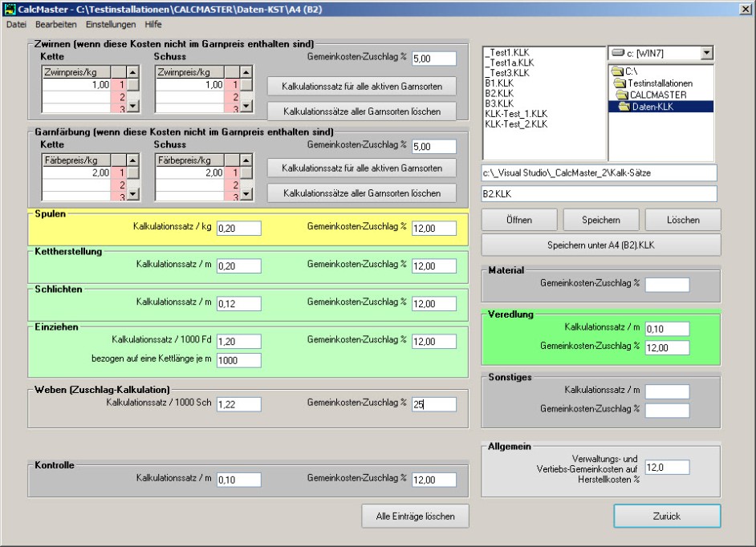Click Alle Einträge löschen button
756x547 pixels.
tap(415, 517)
